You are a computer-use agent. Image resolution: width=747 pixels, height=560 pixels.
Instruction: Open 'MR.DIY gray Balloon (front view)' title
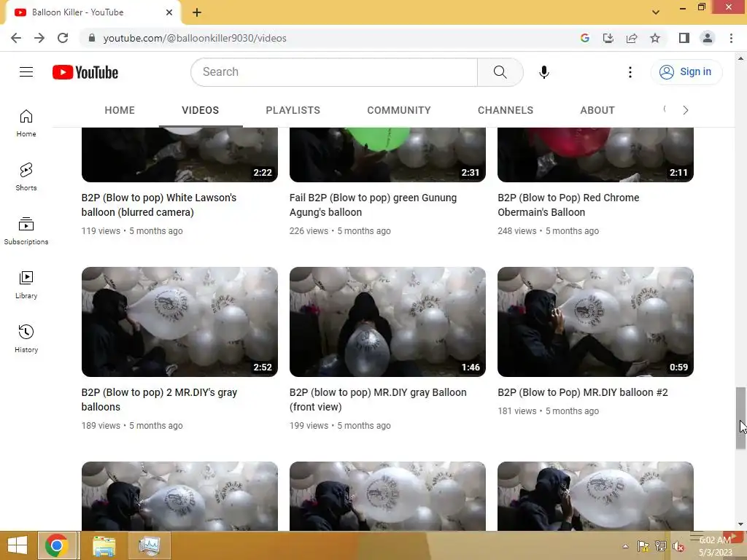[x=378, y=400]
